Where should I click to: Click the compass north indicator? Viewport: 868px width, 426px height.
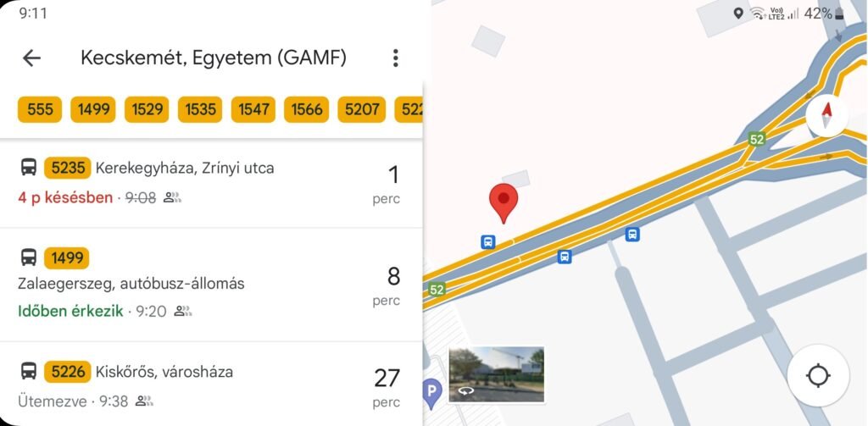(826, 116)
